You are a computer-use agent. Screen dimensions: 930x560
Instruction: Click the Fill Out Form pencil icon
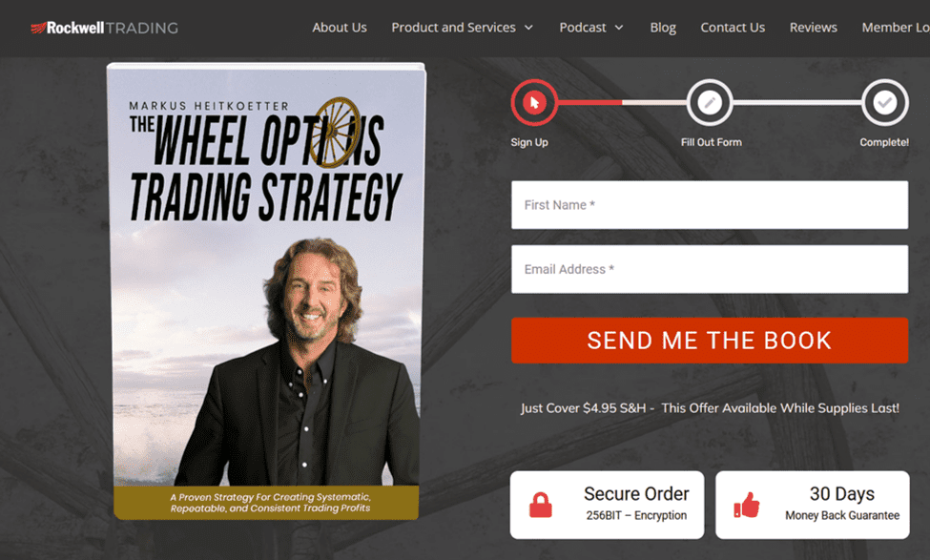[710, 103]
